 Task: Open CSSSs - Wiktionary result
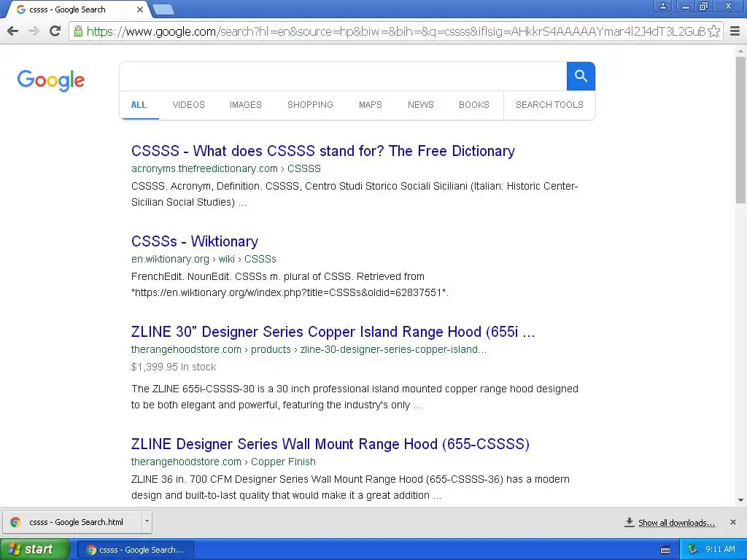[194, 241]
